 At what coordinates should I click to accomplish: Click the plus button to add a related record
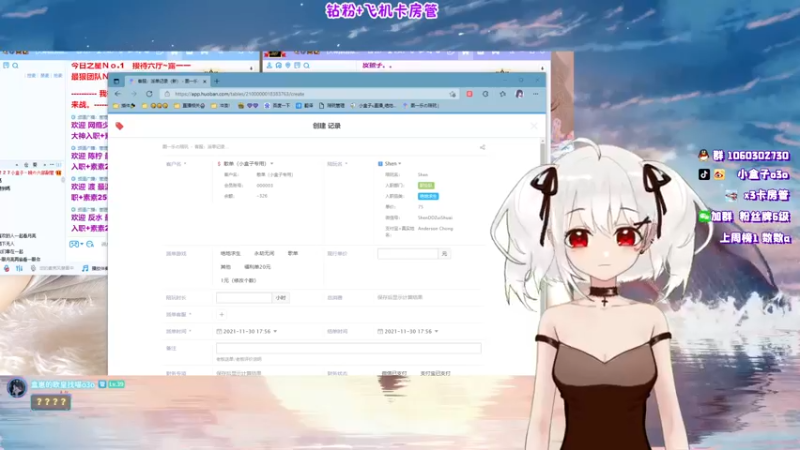tap(221, 315)
